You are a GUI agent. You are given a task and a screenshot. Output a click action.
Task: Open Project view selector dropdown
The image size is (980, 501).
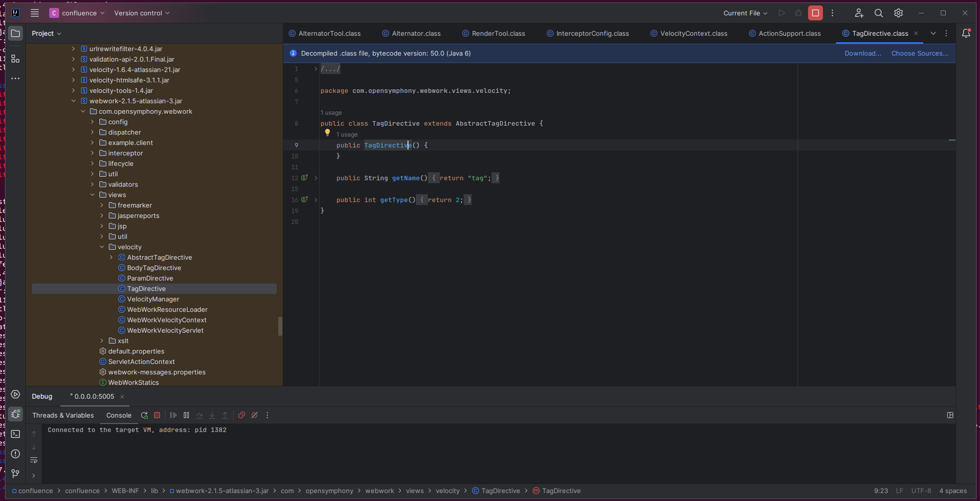(46, 33)
